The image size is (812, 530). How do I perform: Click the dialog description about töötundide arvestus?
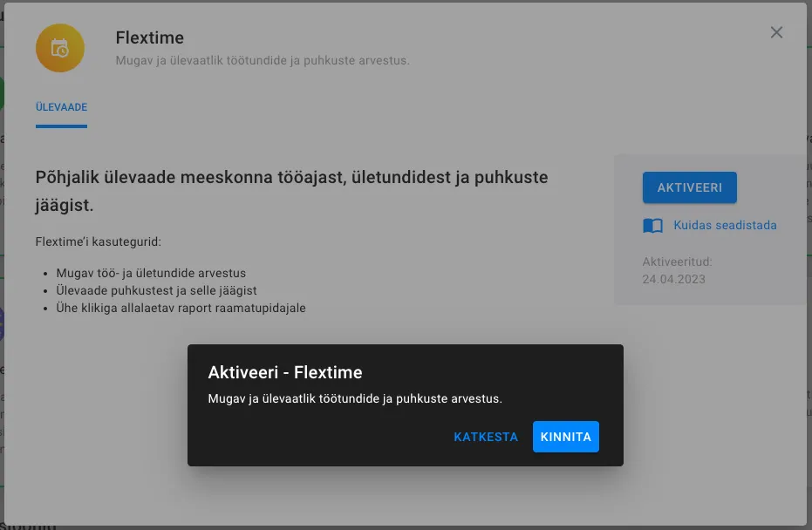click(355, 398)
